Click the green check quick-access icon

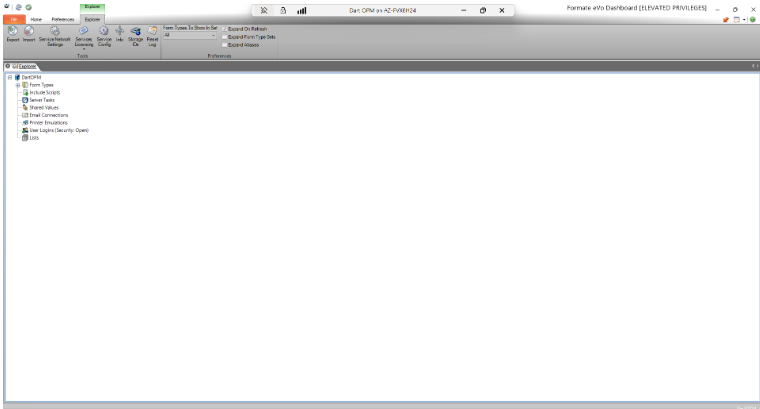(29, 7)
